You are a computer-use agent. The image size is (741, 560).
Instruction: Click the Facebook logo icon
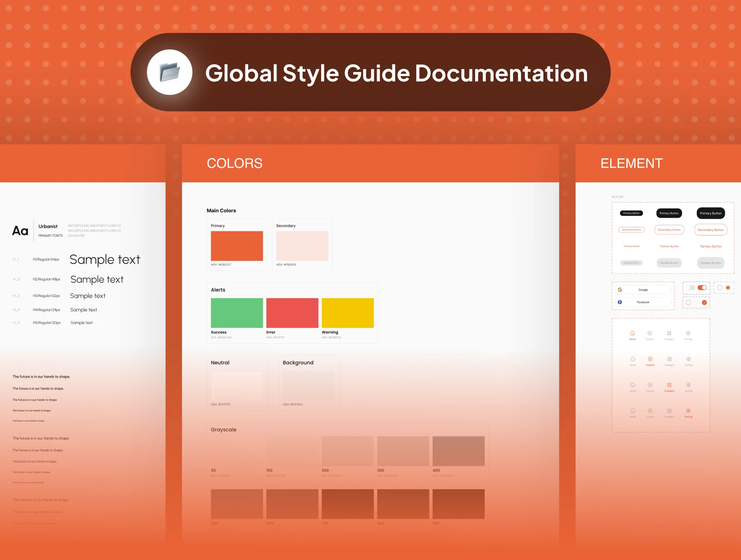coord(620,302)
